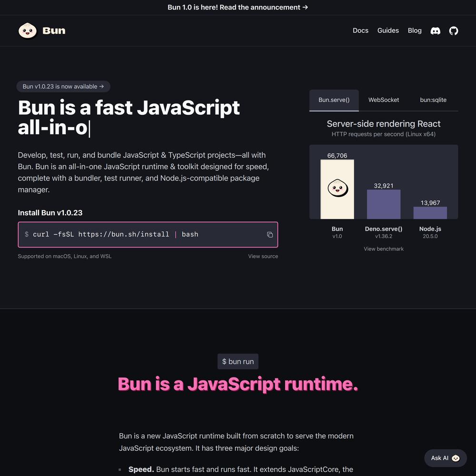Click 'HTTP requests per second (Linux x64)' subtitle
Viewport: 476px width, 476px height.
pyautogui.click(x=383, y=134)
